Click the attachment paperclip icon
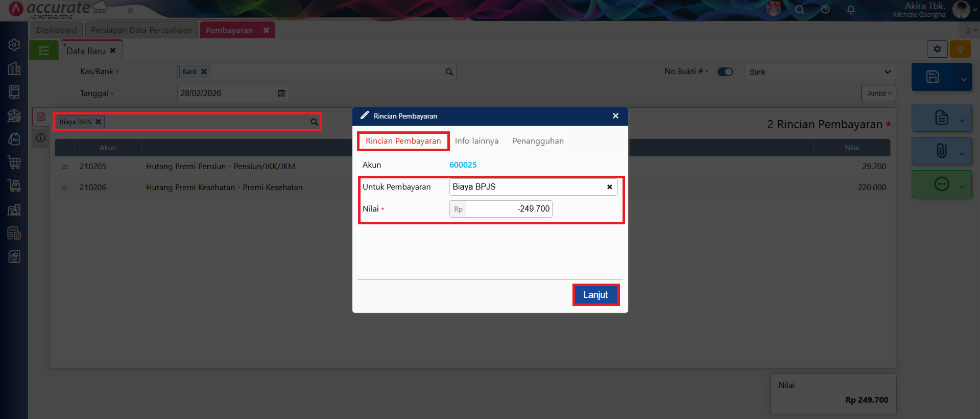Viewport: 980px width, 419px height. (x=941, y=151)
